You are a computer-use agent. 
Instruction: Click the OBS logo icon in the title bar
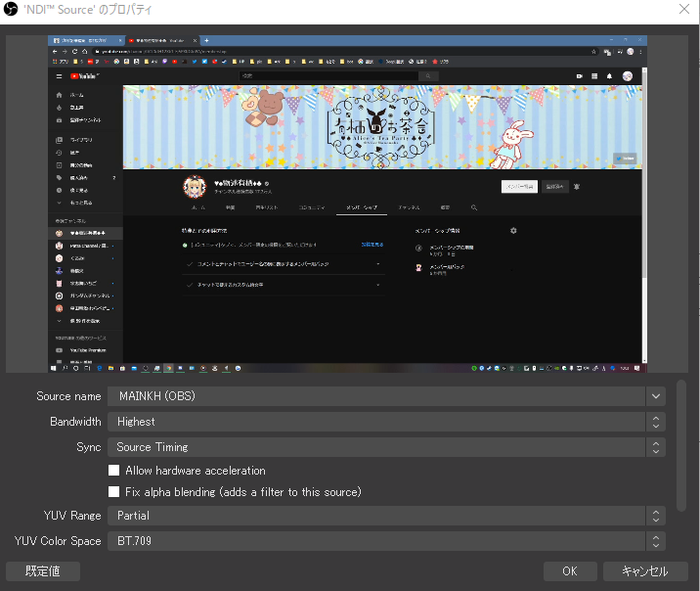click(11, 9)
